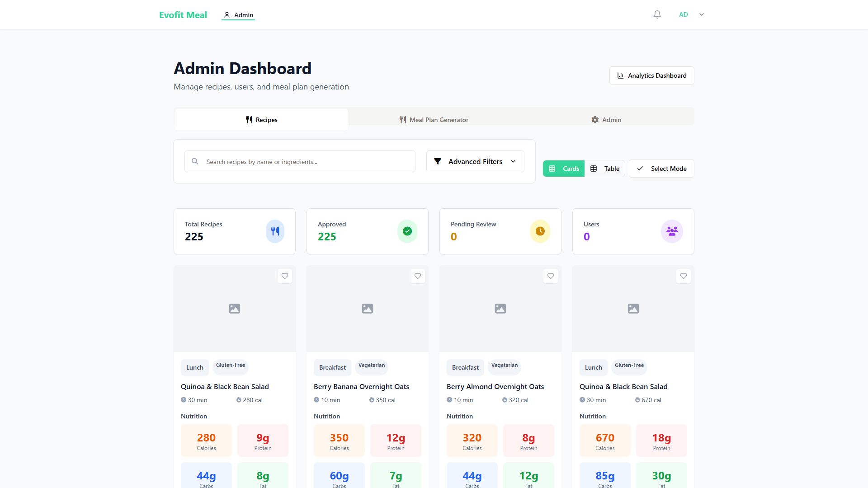Heart the first Quinoa & Black Bean Salad
The height and width of the screenshot is (488, 868).
(x=285, y=276)
